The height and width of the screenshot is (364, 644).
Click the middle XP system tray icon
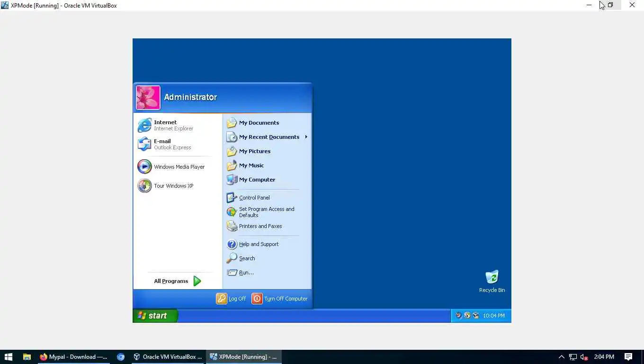click(467, 316)
